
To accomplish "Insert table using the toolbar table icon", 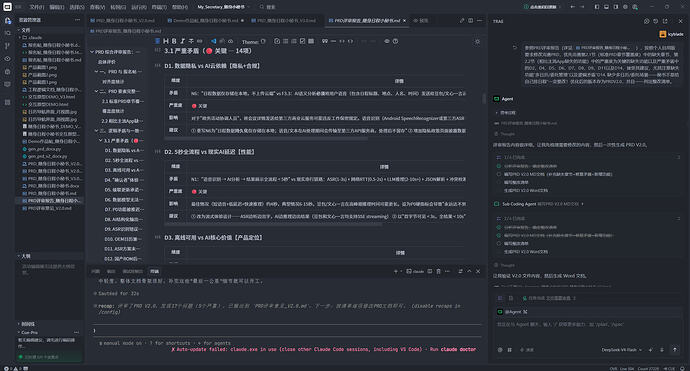I will click(311, 41).
